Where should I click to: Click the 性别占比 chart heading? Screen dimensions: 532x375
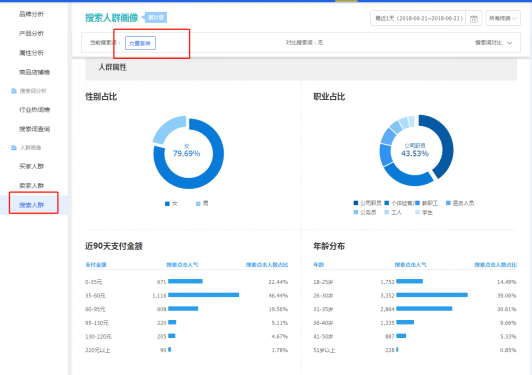point(101,97)
